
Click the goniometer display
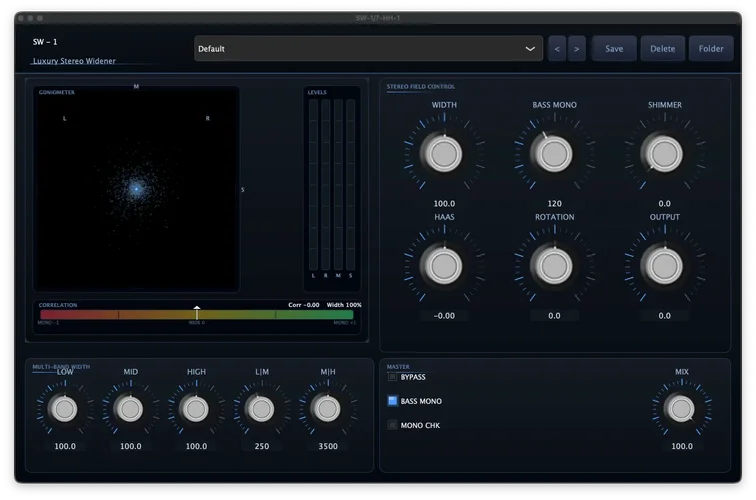click(x=136, y=189)
